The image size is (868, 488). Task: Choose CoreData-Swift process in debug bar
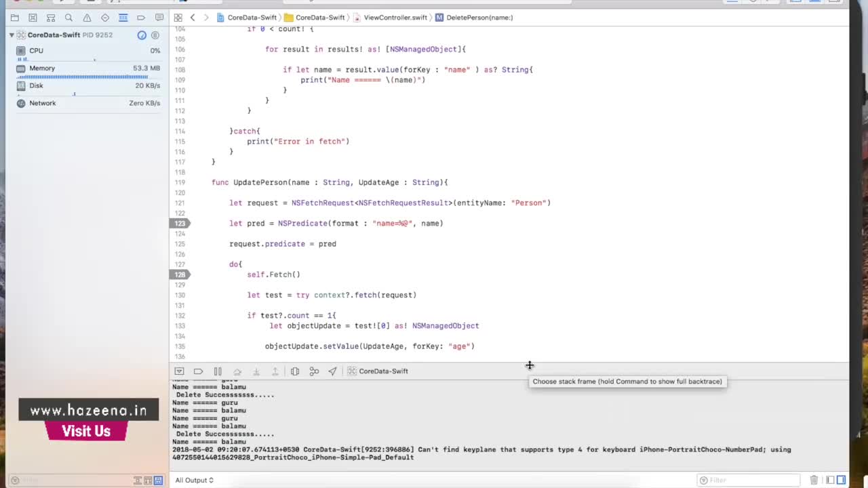pyautogui.click(x=378, y=371)
